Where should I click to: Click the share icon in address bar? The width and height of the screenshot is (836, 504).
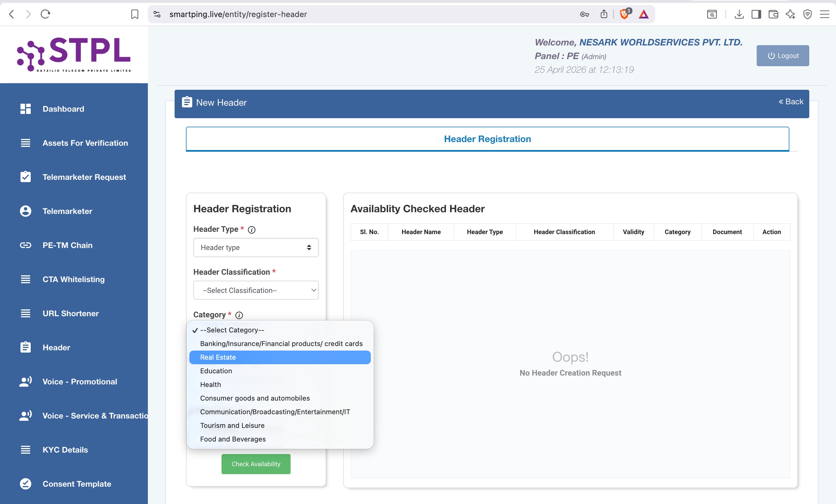(x=604, y=14)
